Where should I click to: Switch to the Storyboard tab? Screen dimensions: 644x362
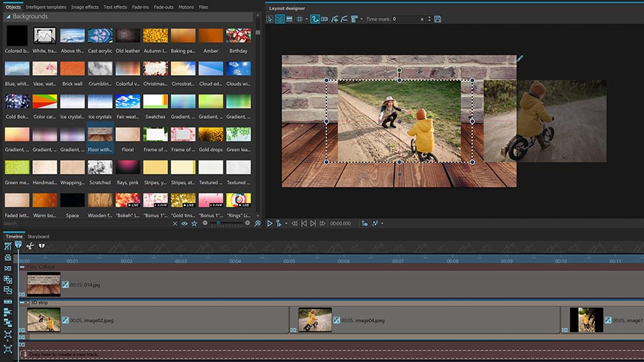pyautogui.click(x=39, y=236)
